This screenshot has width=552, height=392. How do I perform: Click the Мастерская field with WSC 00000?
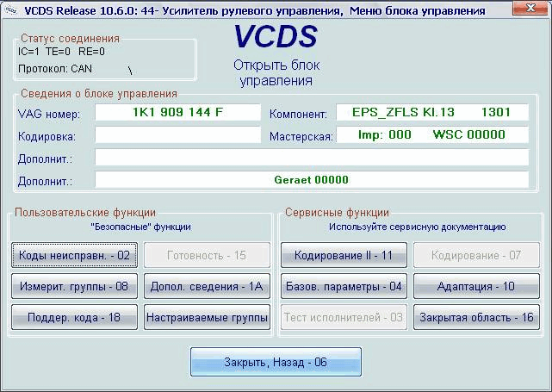(432, 134)
